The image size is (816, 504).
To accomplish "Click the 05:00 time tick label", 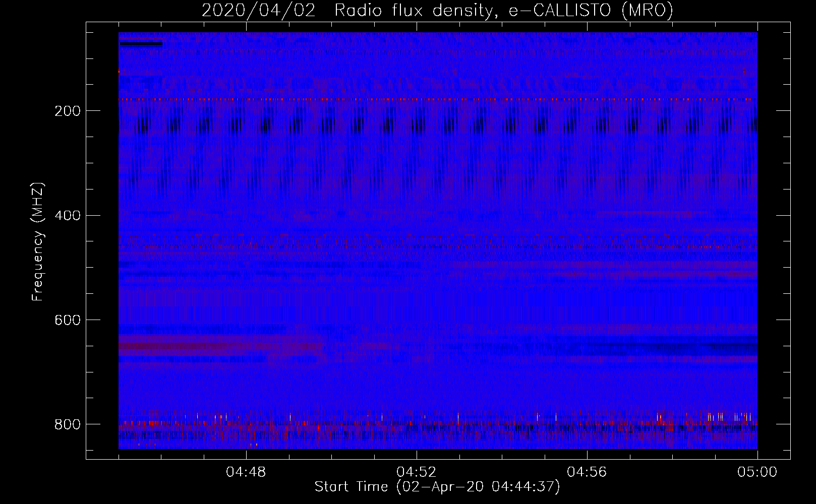I will pos(757,472).
